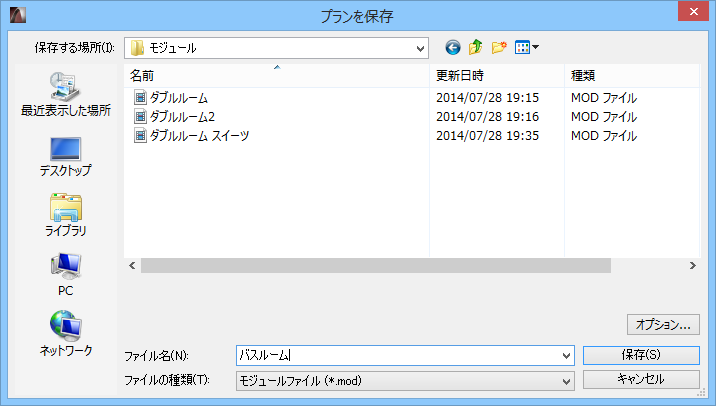716x406 pixels.
Task: Click the ArchiCAD icon in the title bar
Action: click(x=18, y=15)
